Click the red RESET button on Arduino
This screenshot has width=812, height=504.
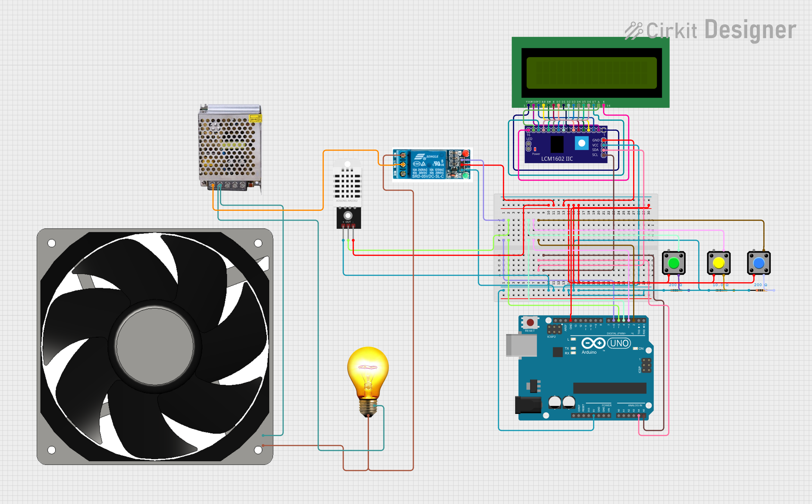(x=530, y=322)
